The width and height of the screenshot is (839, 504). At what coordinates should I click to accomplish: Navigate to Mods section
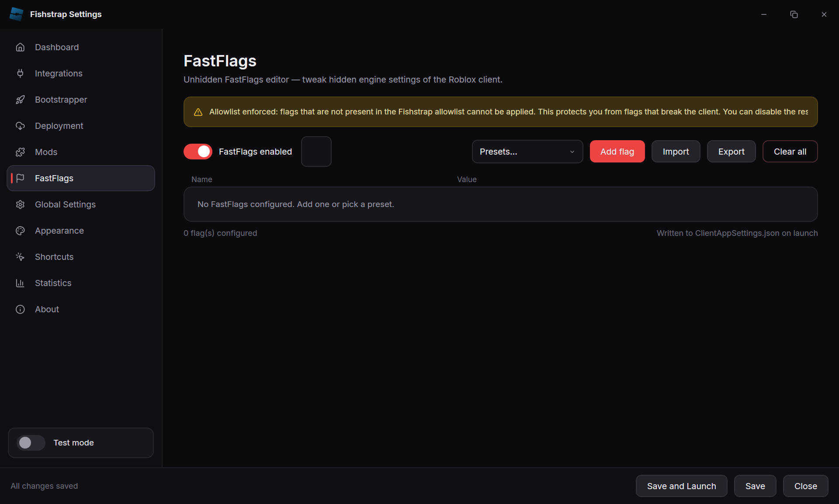81,152
